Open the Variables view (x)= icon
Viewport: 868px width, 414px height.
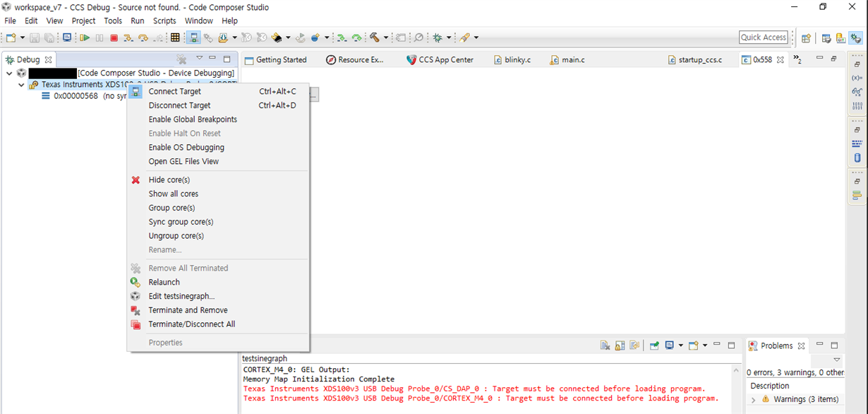click(x=857, y=77)
